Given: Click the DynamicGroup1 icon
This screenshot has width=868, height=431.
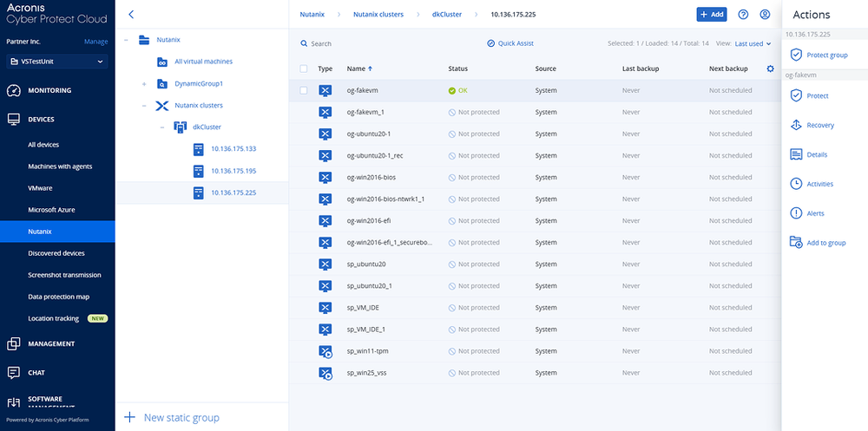Looking at the screenshot, I should pos(162,83).
